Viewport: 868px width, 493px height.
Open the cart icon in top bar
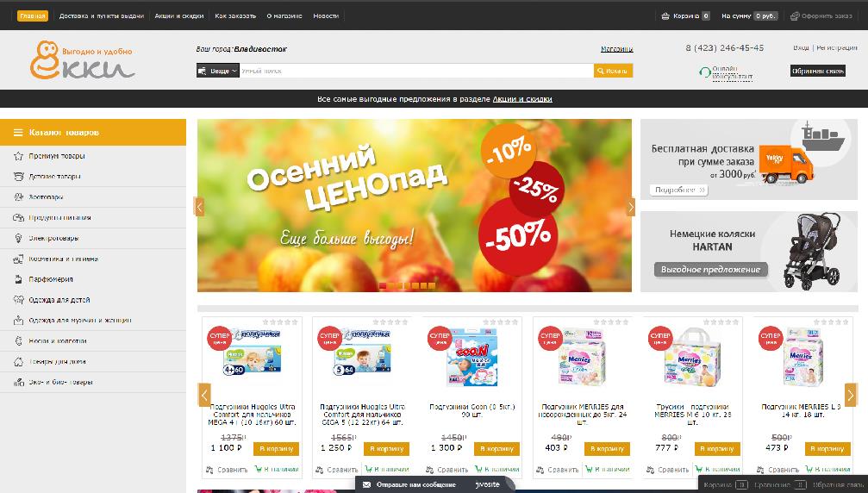(665, 16)
